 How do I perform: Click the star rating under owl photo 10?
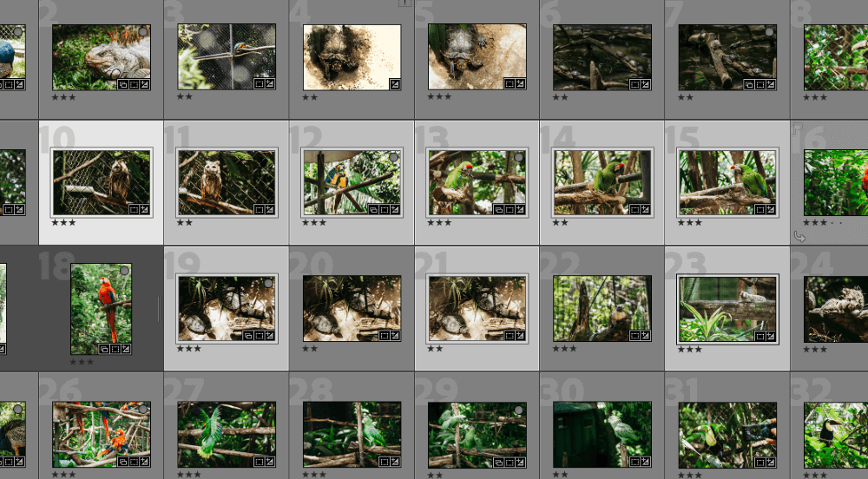pos(63,222)
